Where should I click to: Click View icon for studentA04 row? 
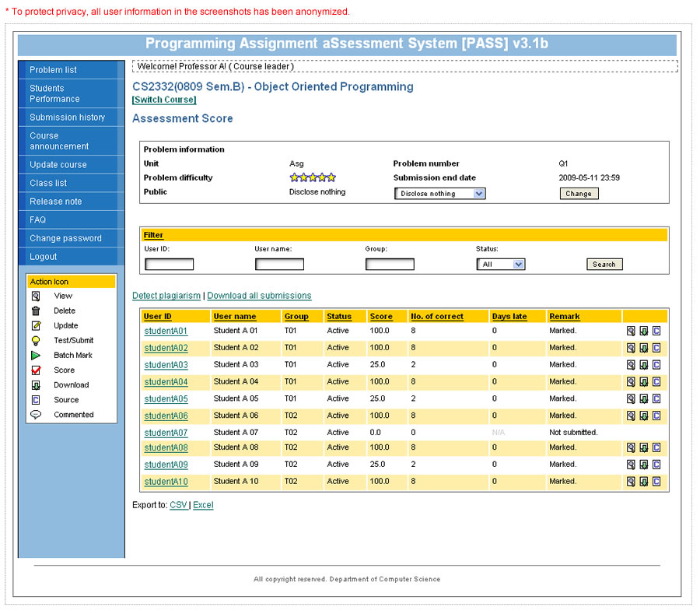(x=631, y=382)
